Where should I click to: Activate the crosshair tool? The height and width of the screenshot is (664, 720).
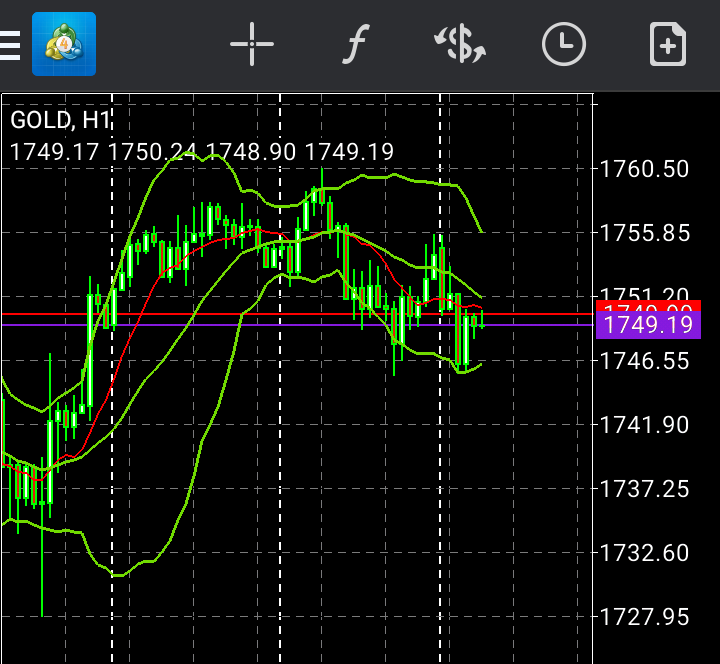point(252,44)
